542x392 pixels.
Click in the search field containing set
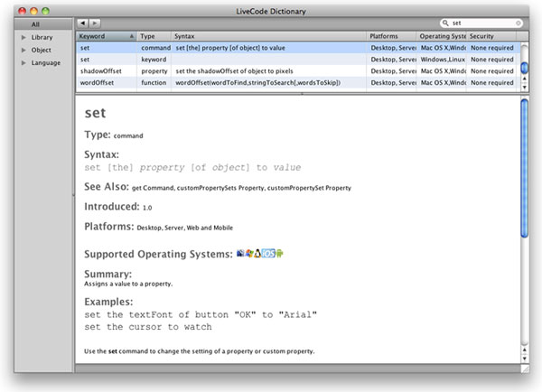pyautogui.click(x=482, y=23)
